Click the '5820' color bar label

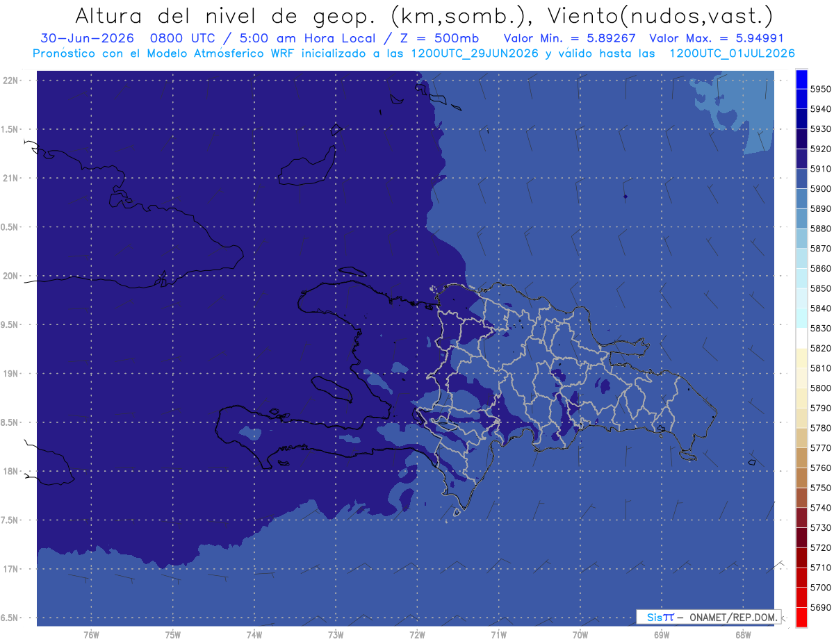pos(820,348)
